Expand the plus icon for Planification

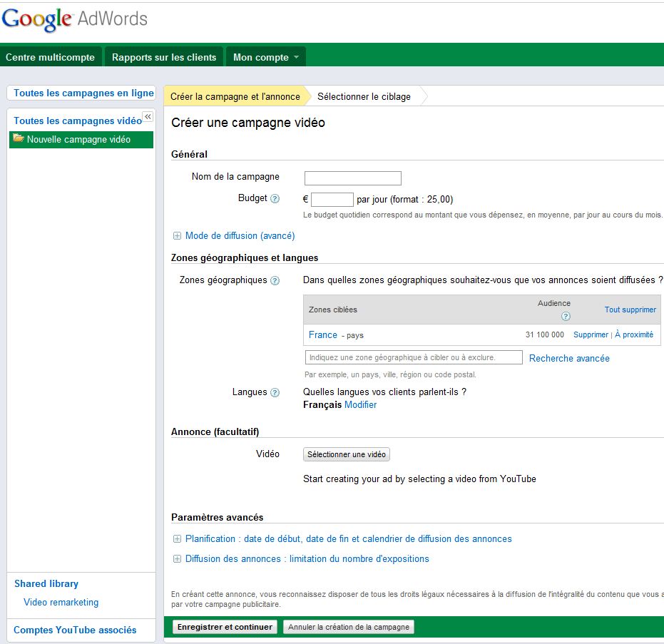click(177, 538)
